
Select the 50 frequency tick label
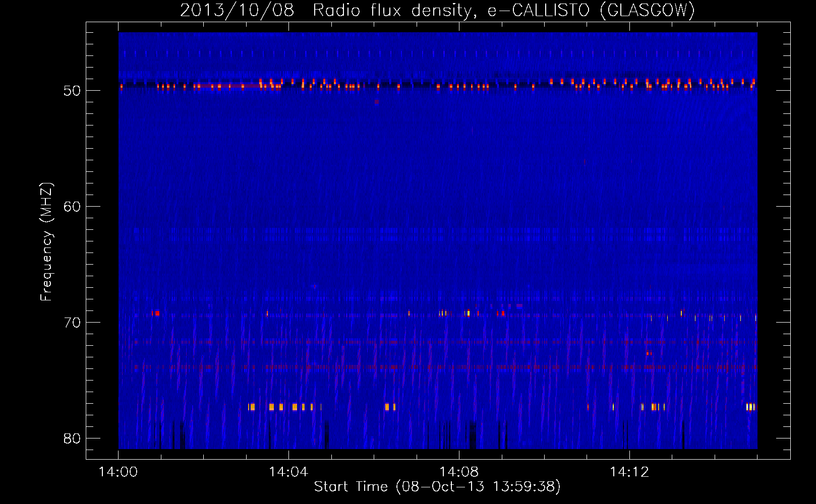point(72,91)
